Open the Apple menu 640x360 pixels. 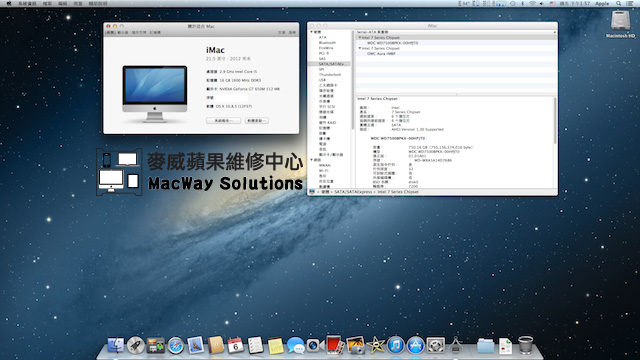[x=9, y=3]
